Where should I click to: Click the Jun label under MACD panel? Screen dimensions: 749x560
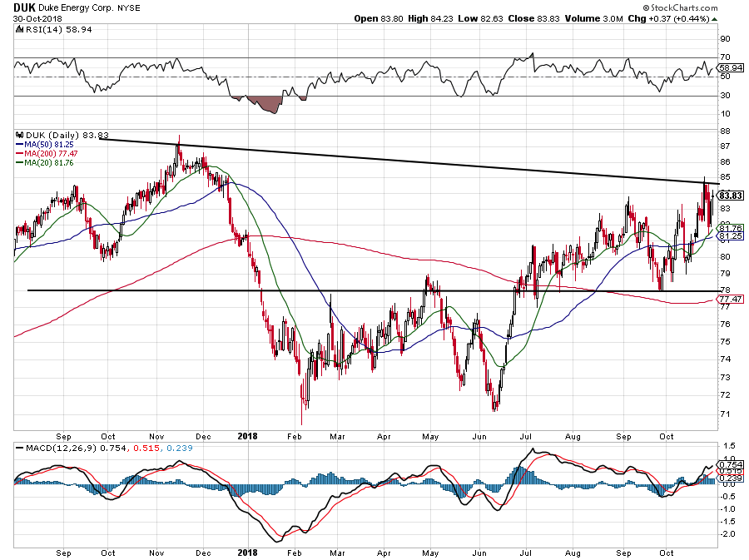[x=479, y=553]
